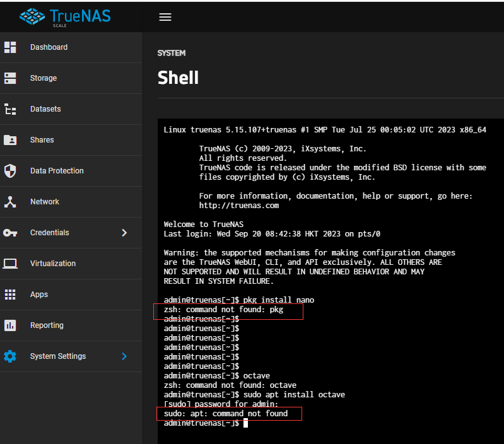The image size is (504, 444).
Task: Click 'zsh: command not found: octave' line
Action: [x=230, y=385]
